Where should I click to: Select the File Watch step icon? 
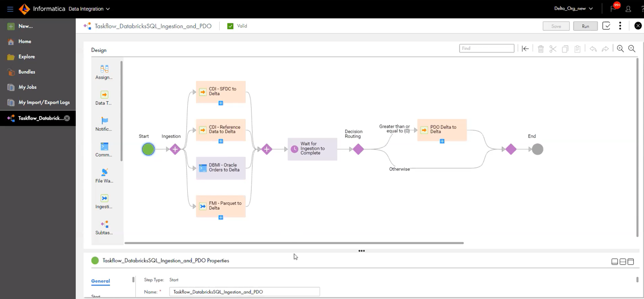click(104, 172)
